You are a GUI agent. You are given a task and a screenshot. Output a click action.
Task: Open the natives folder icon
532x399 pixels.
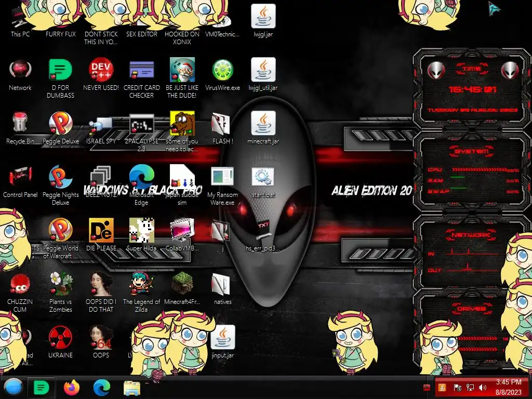[x=221, y=284]
